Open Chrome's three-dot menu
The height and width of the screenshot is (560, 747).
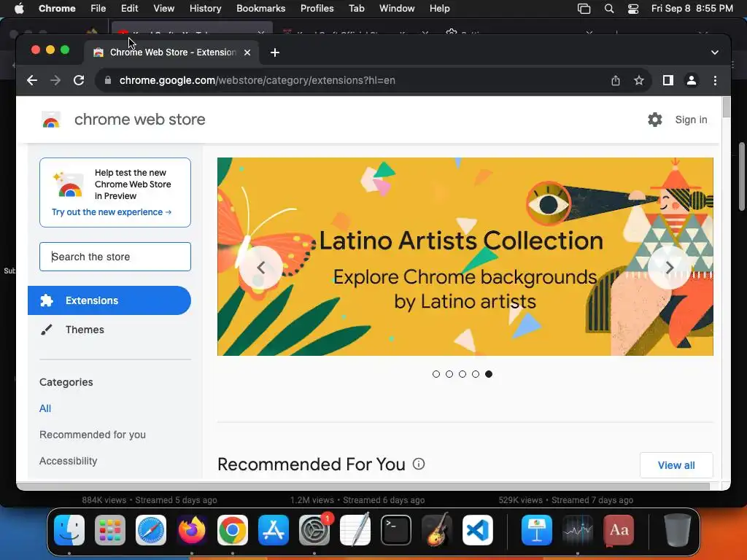click(715, 80)
